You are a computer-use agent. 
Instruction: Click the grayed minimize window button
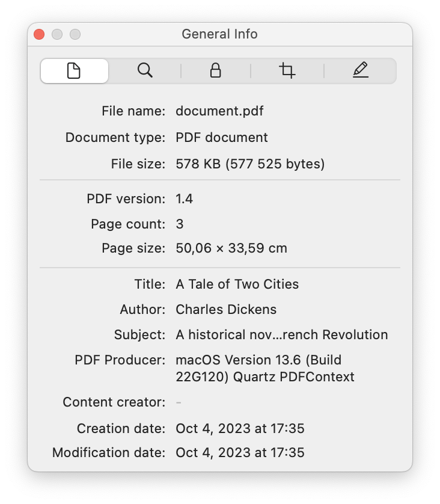pyautogui.click(x=57, y=34)
